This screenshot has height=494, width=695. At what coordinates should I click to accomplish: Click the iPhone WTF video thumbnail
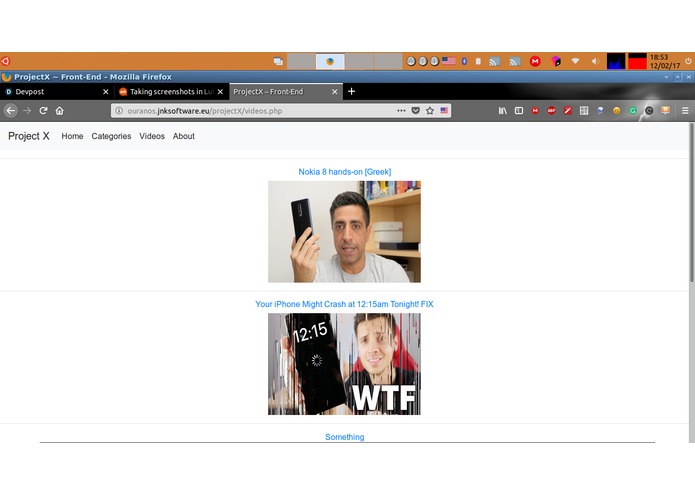(x=344, y=364)
